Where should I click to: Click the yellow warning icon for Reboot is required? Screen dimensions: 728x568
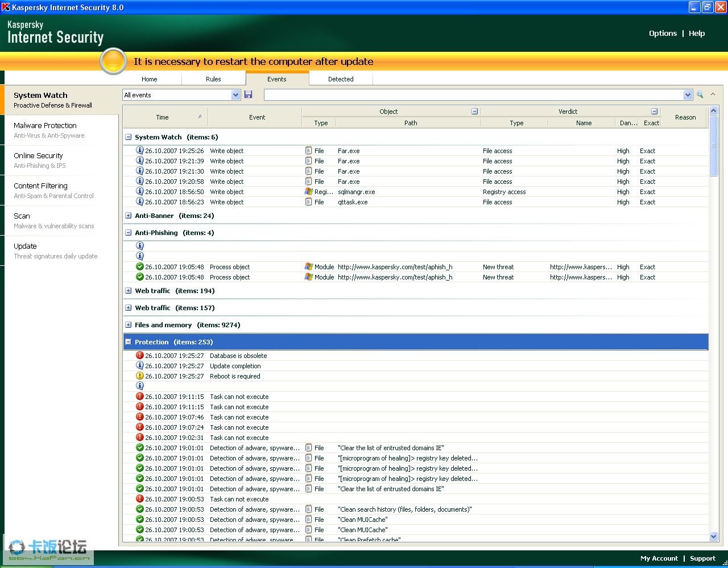(140, 376)
